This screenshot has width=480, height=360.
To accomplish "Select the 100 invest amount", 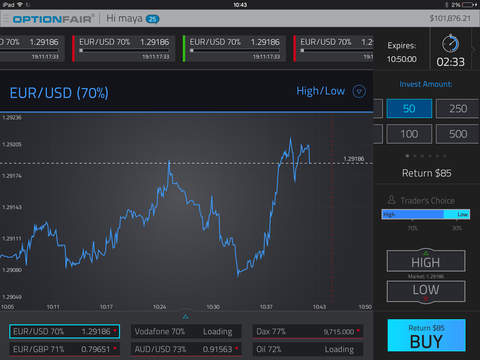I will coord(409,134).
